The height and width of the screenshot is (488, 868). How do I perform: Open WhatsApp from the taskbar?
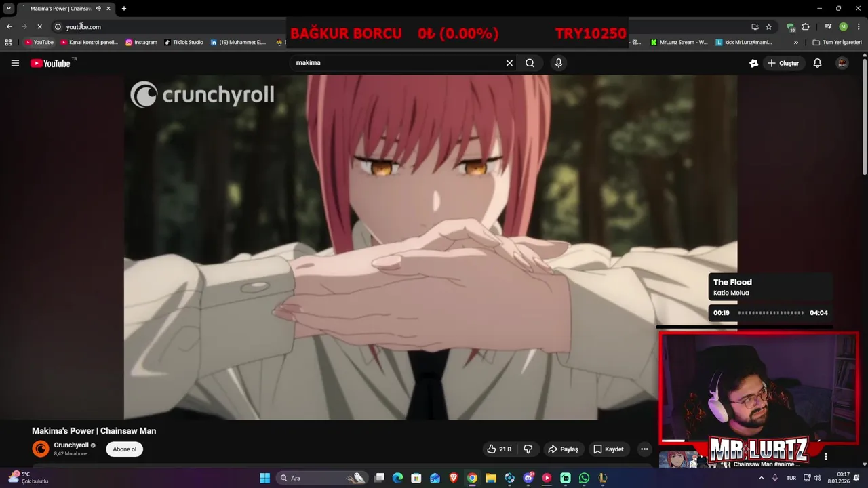(584, 478)
